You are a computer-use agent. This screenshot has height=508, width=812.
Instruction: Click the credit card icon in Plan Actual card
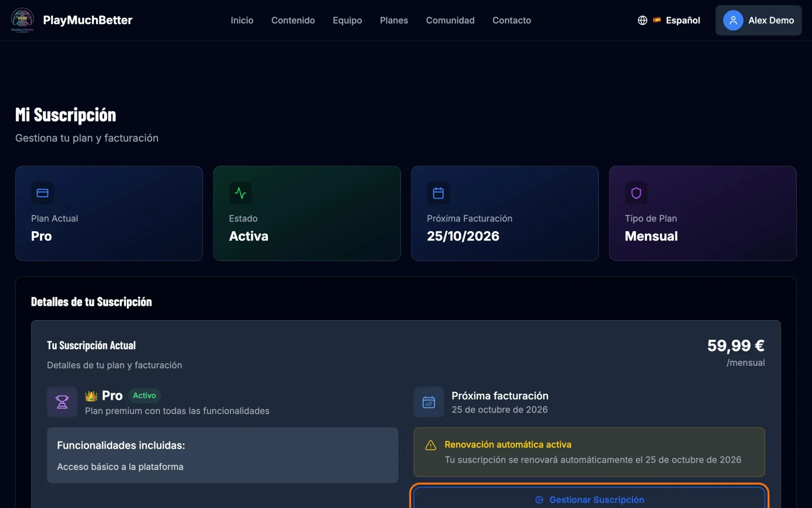click(x=43, y=193)
